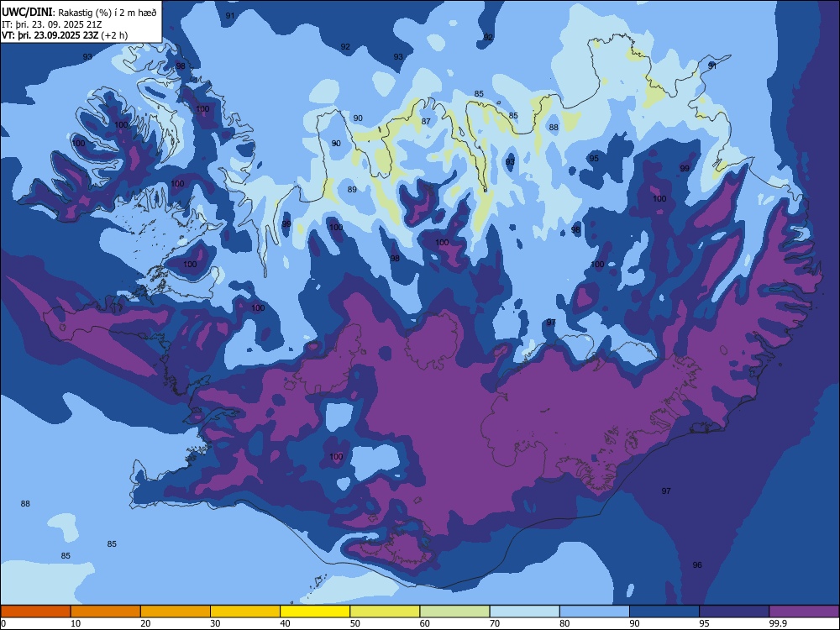This screenshot has height=630, width=840.
Task: Click the "95" humidity value on the map
Action: pyautogui.click(x=594, y=159)
